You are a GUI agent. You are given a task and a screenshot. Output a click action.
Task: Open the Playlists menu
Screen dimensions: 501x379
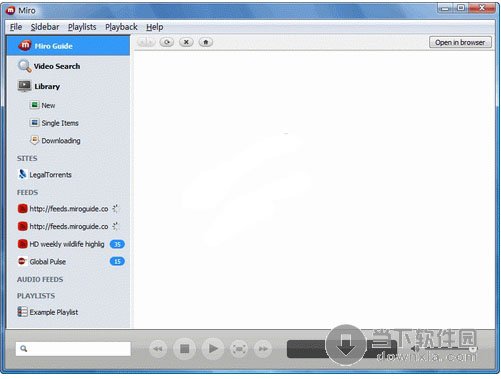[82, 27]
